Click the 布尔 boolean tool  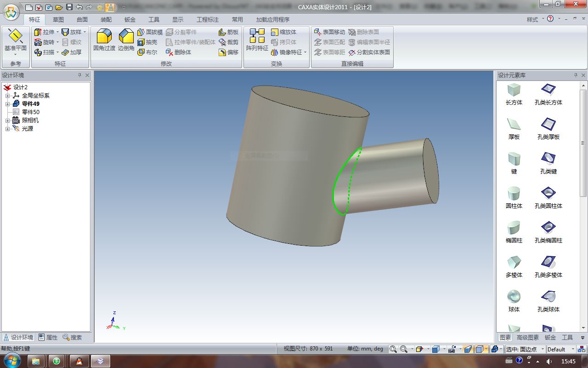coord(147,52)
